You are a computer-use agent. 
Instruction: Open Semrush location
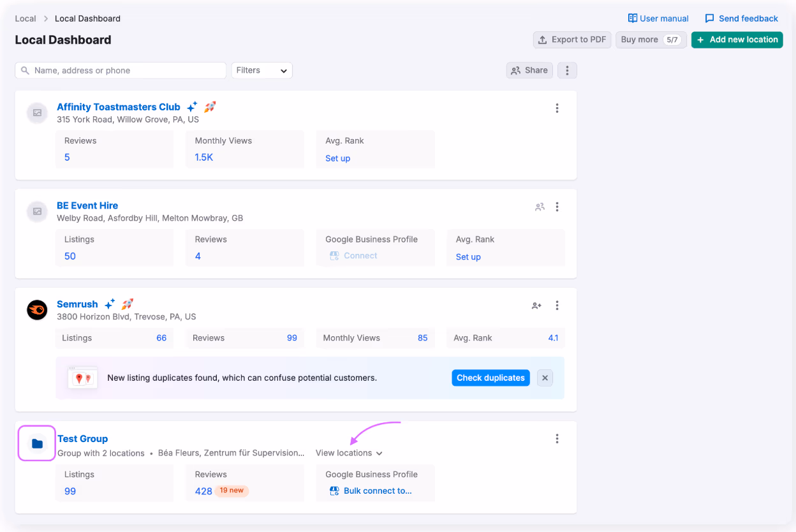pos(77,304)
